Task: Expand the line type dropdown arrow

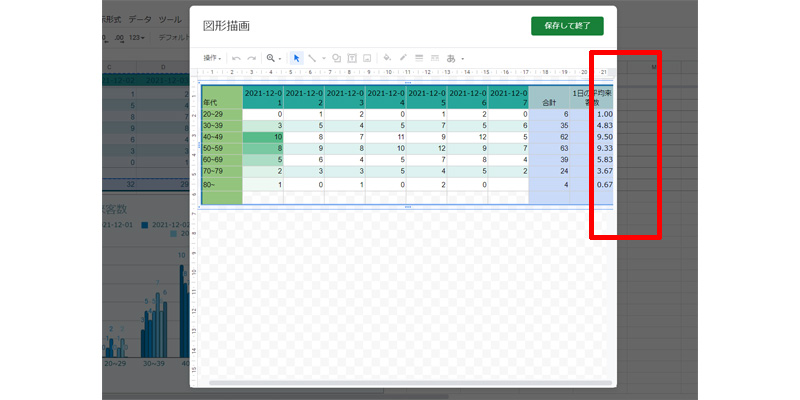Action: pos(323,59)
